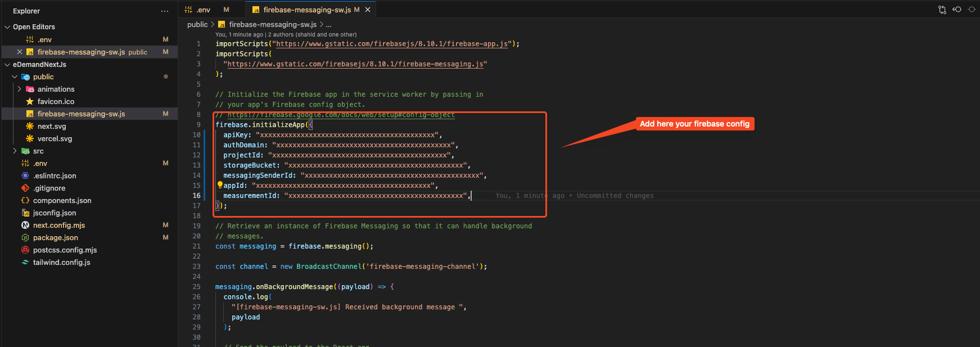Viewport: 980px width, 347px height.
Task: Click the .eslintrc.json ESLint icon
Action: point(25,175)
